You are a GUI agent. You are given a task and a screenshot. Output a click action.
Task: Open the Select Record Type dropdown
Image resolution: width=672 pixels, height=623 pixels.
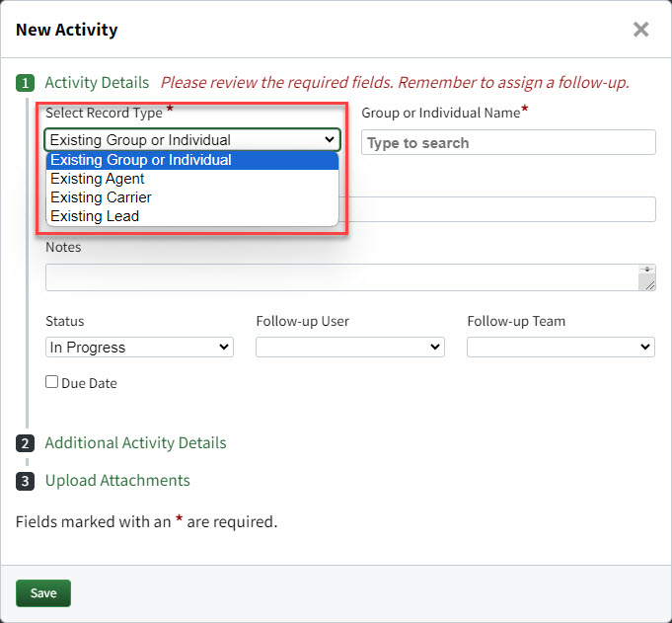point(192,140)
